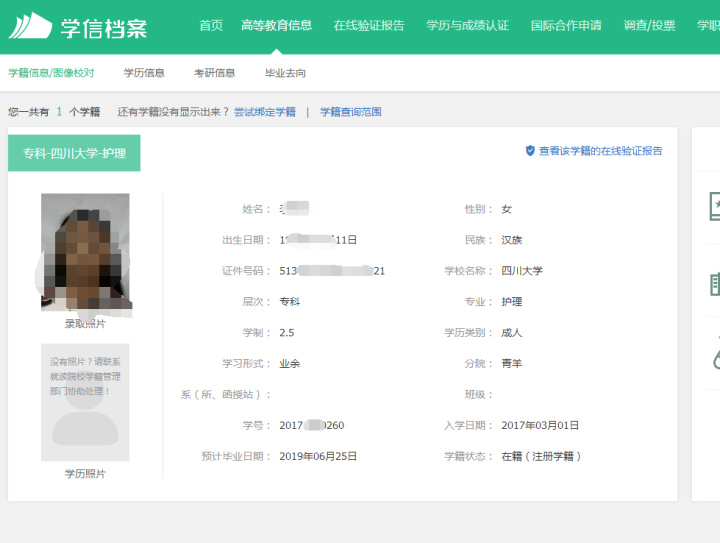Click the major value 护理
This screenshot has width=720, height=543.
pyautogui.click(x=512, y=302)
